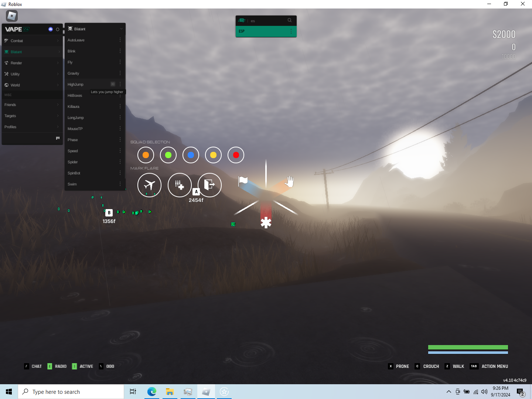Screen dimensions: 532x399
Task: Expand Phase options dots
Action: tap(120, 140)
